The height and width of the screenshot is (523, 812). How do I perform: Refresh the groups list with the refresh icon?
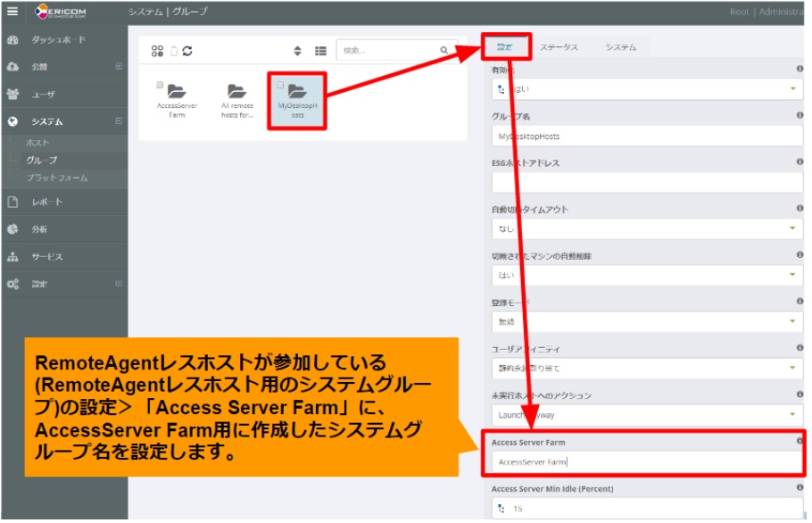(186, 51)
